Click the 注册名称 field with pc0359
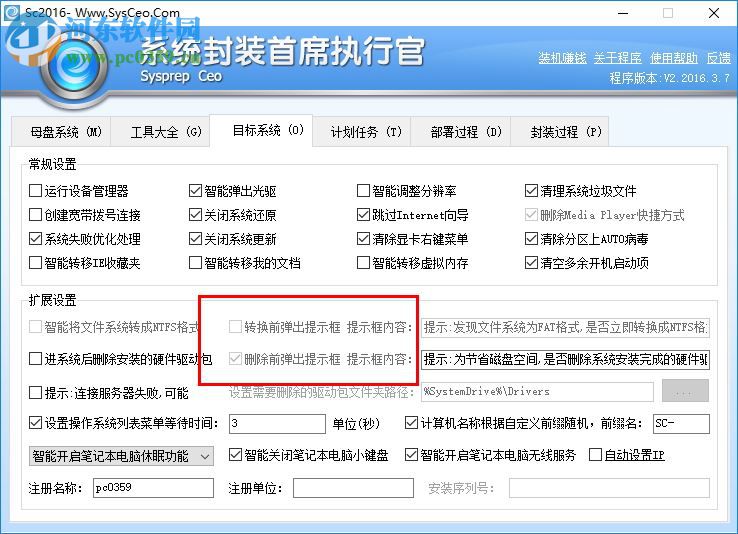Image resolution: width=738 pixels, height=534 pixels. [x=153, y=488]
